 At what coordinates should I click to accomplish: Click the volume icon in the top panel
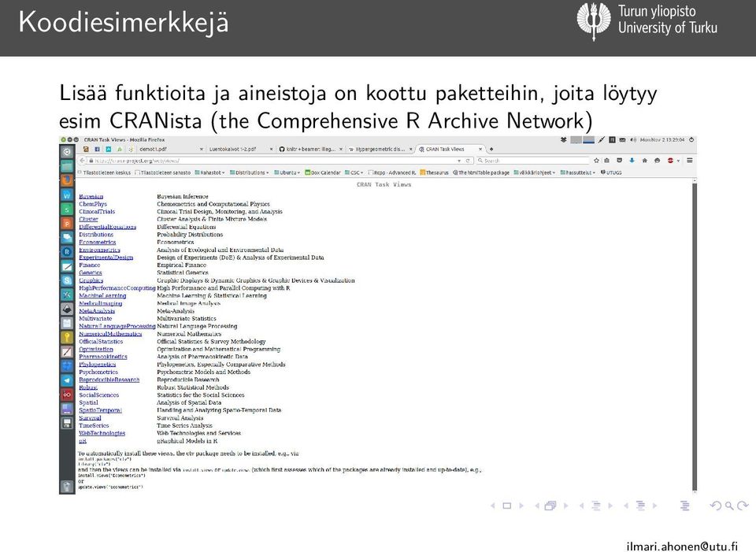coord(633,140)
